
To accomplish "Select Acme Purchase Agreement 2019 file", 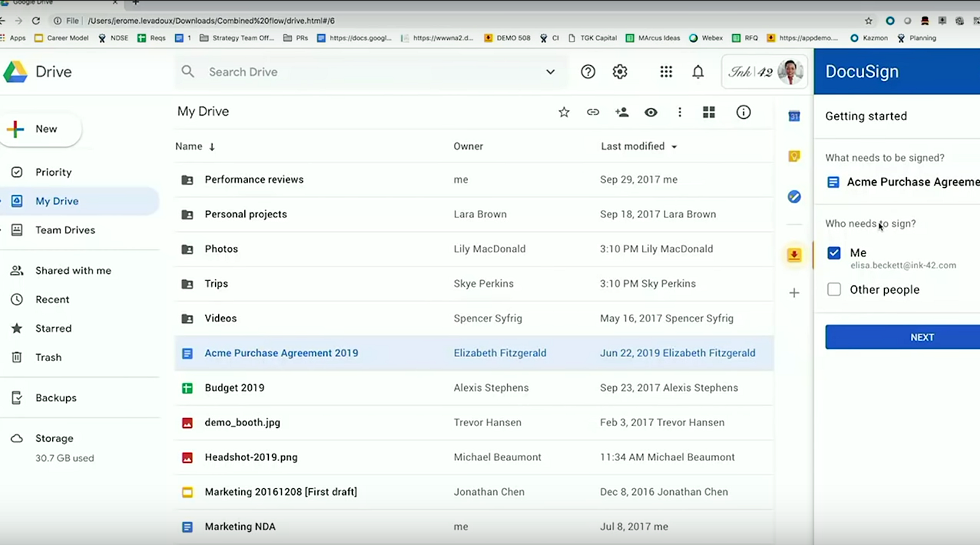I will pyautogui.click(x=474, y=353).
